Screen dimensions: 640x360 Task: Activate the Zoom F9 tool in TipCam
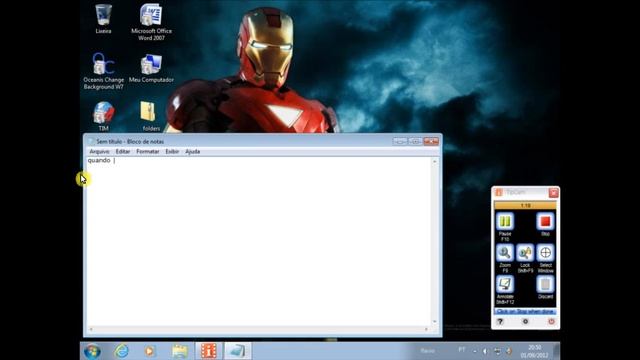click(505, 253)
